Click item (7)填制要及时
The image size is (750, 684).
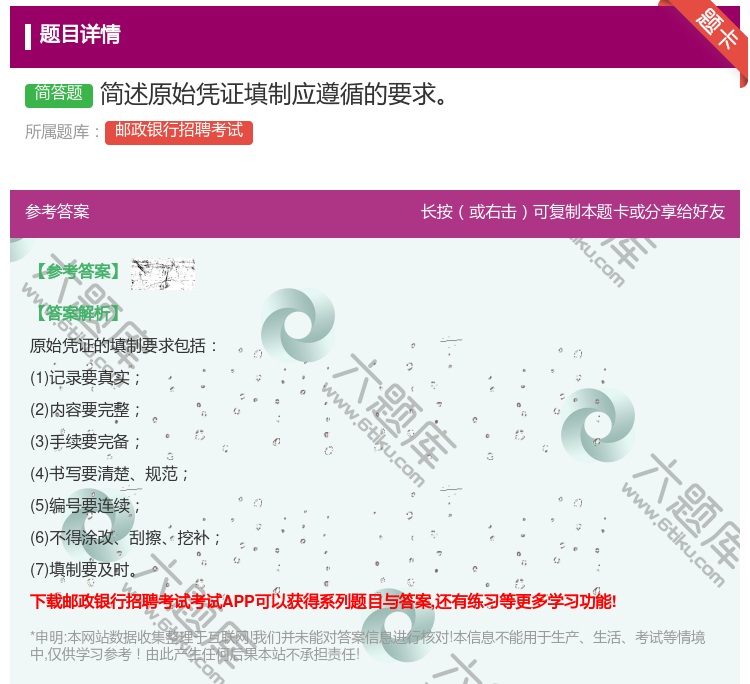(x=84, y=570)
